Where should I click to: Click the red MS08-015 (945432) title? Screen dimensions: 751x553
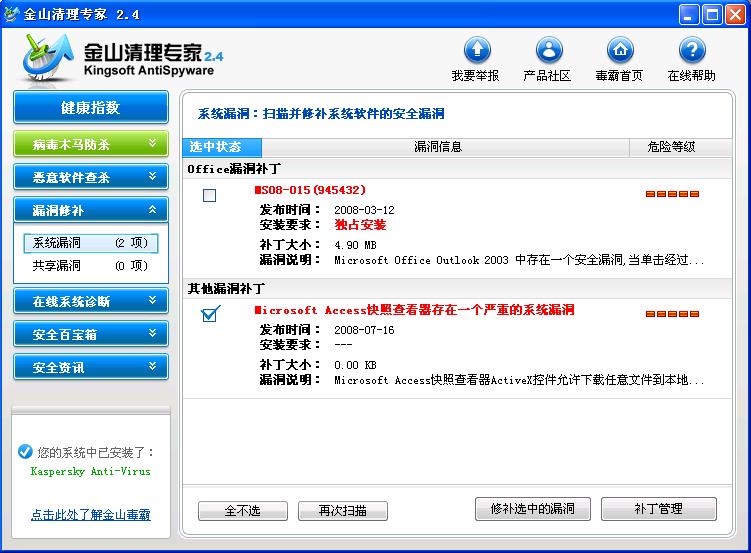click(310, 190)
